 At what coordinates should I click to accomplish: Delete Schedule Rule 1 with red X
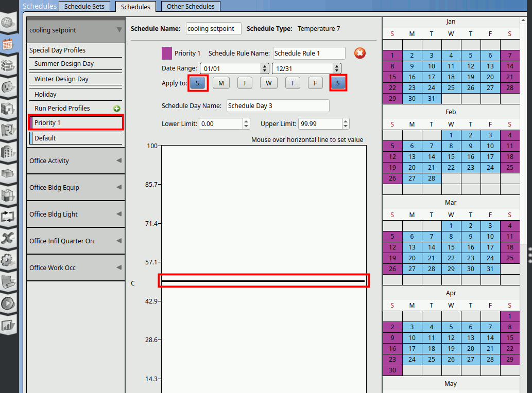pos(360,53)
